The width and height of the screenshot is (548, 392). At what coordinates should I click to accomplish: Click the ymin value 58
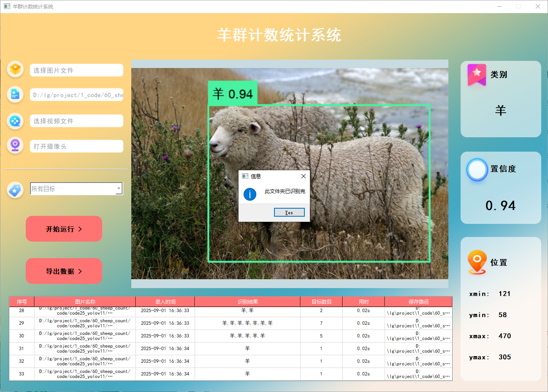[x=502, y=315]
